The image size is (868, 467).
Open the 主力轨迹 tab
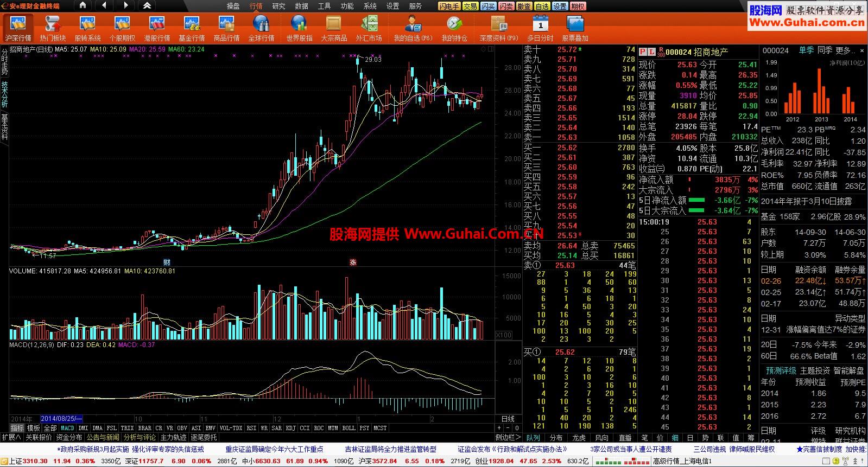click(x=173, y=437)
